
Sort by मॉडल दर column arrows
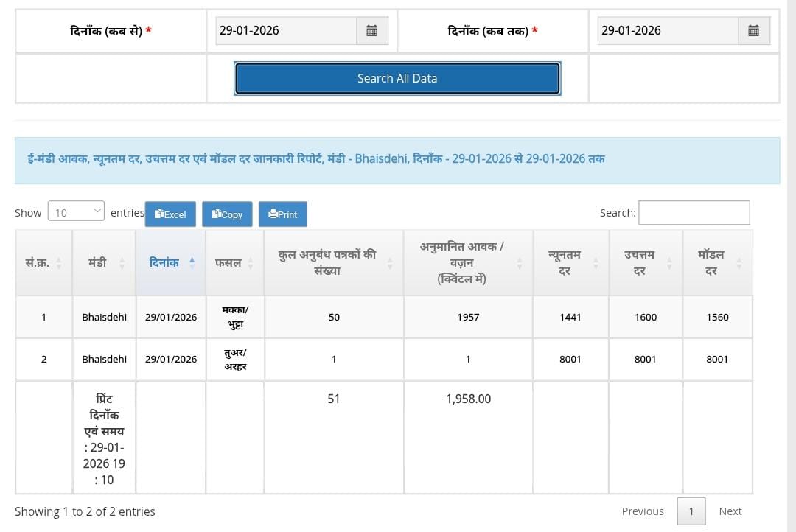coord(739,263)
